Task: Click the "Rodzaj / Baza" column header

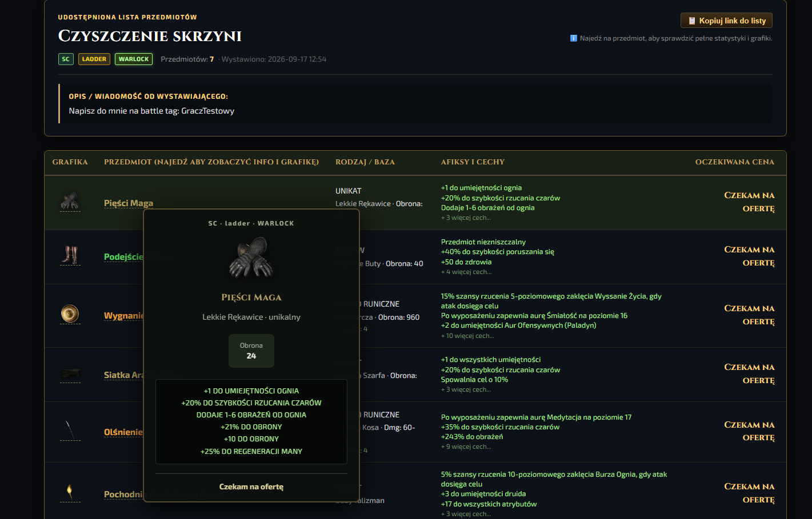Action: 365,162
